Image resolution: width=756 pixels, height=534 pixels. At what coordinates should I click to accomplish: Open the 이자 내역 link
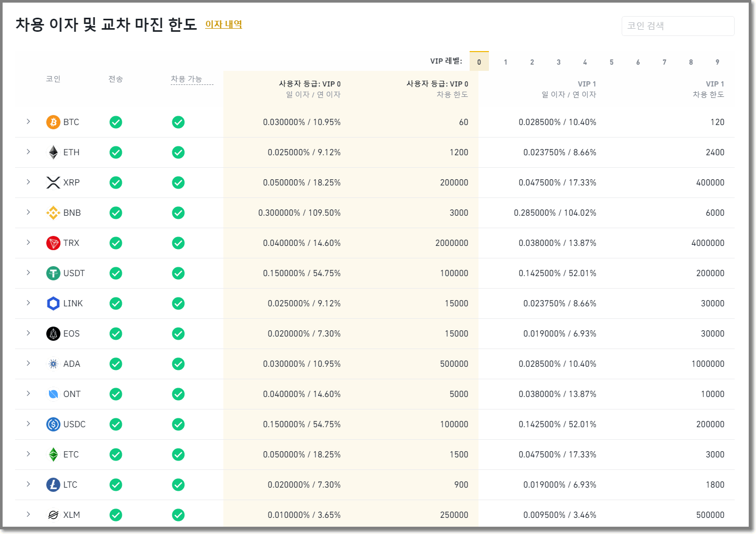click(223, 24)
